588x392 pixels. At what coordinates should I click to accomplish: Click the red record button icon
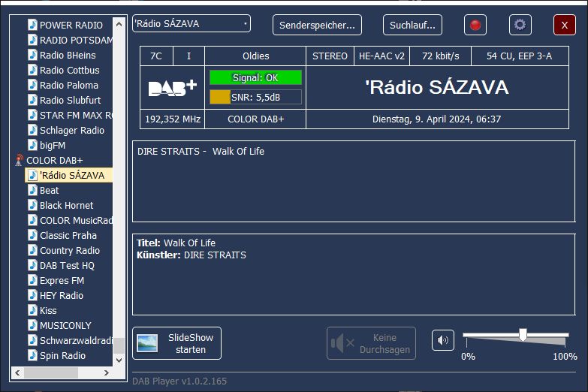pyautogui.click(x=475, y=25)
